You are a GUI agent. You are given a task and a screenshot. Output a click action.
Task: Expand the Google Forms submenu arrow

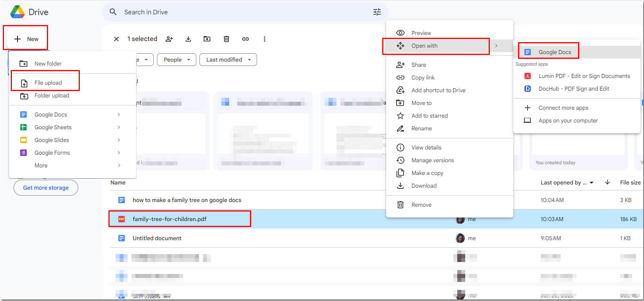[118, 153]
